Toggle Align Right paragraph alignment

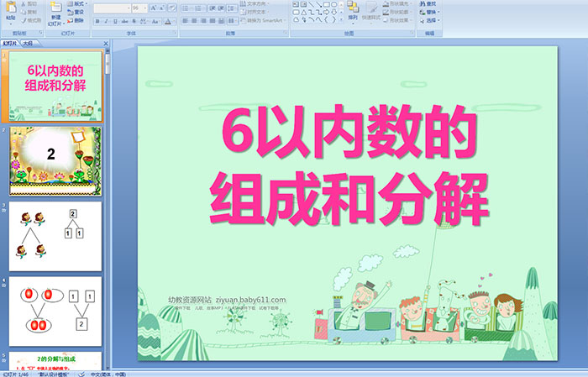[203, 21]
